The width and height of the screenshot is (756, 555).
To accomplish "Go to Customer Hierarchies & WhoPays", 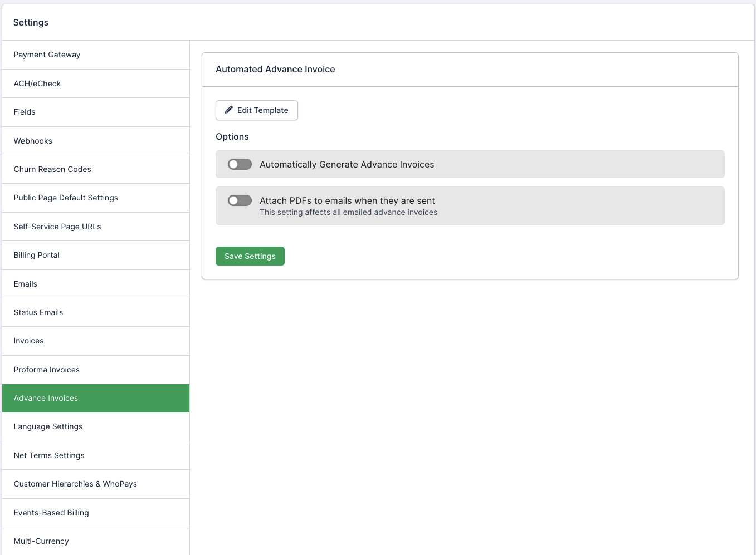I will (x=75, y=484).
